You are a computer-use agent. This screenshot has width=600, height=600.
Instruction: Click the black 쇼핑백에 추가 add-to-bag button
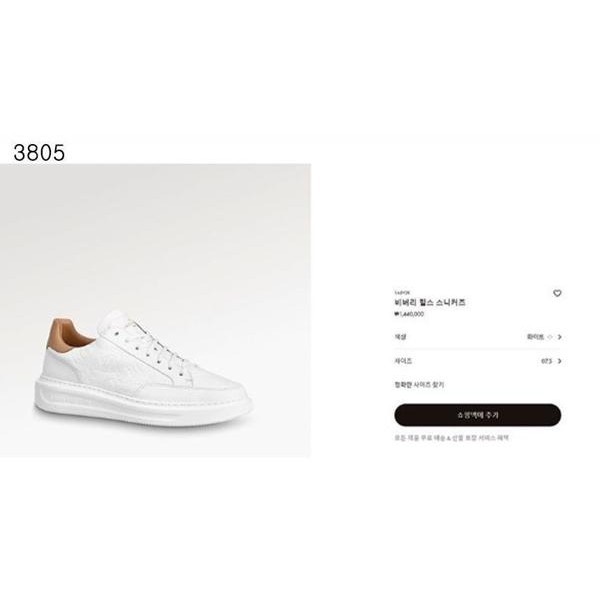[478, 415]
